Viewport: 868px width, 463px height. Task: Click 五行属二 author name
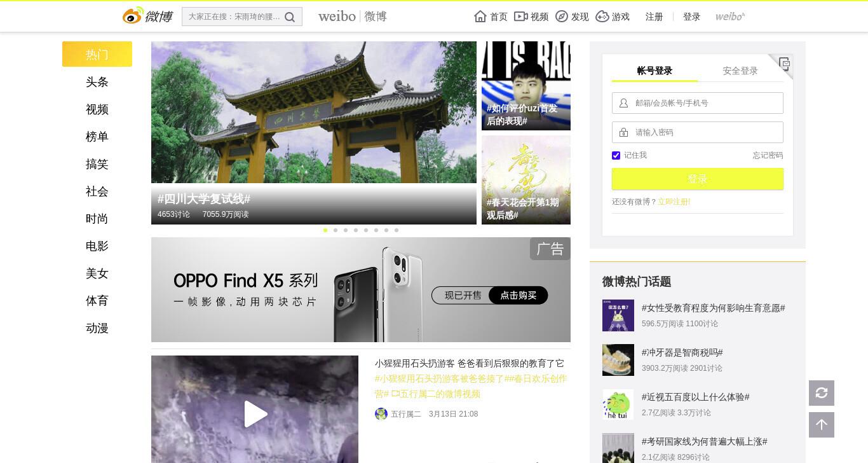coord(406,414)
